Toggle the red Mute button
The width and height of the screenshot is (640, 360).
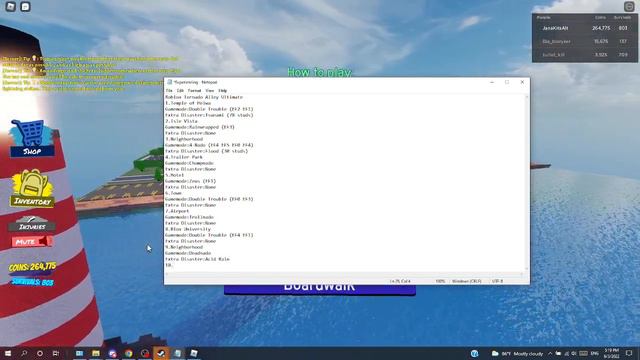[x=32, y=242]
